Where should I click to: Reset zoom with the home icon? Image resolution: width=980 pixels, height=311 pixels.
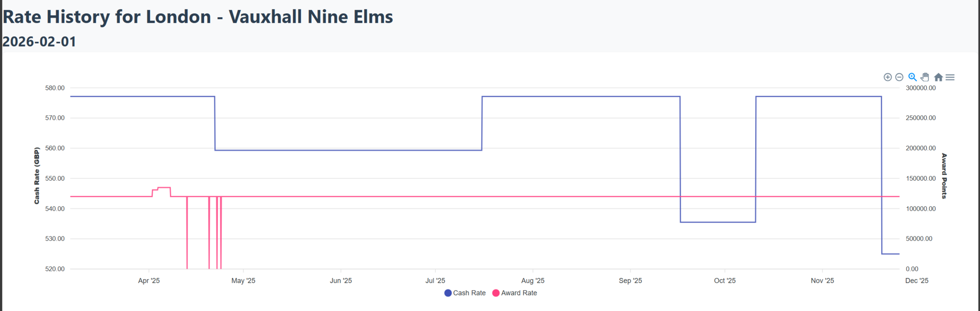click(x=938, y=77)
